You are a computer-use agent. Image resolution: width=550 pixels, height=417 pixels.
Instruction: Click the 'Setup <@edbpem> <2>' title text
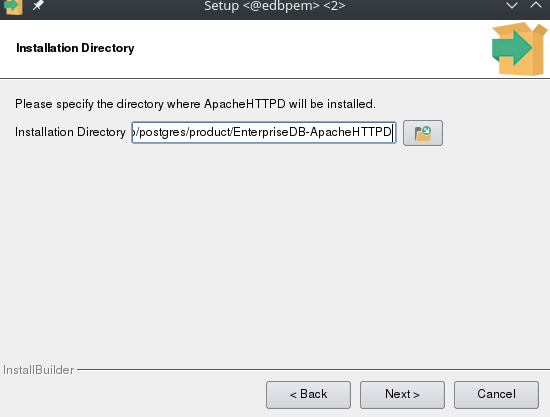(x=275, y=6)
